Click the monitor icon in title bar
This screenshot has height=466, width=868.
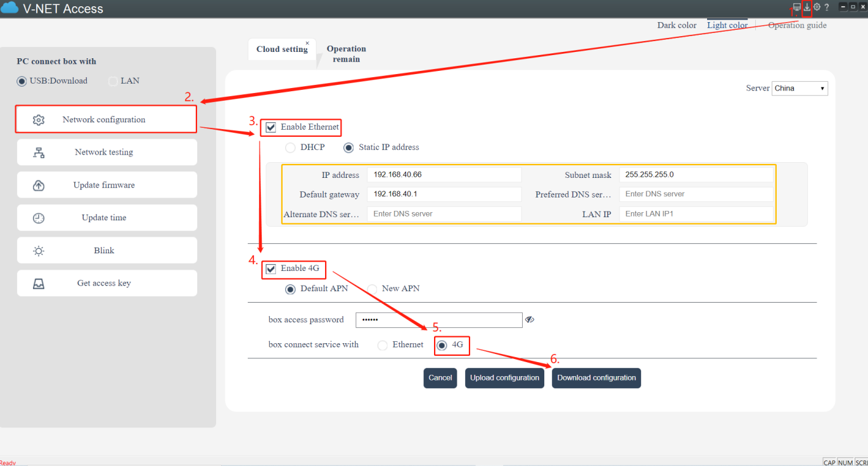[796, 8]
